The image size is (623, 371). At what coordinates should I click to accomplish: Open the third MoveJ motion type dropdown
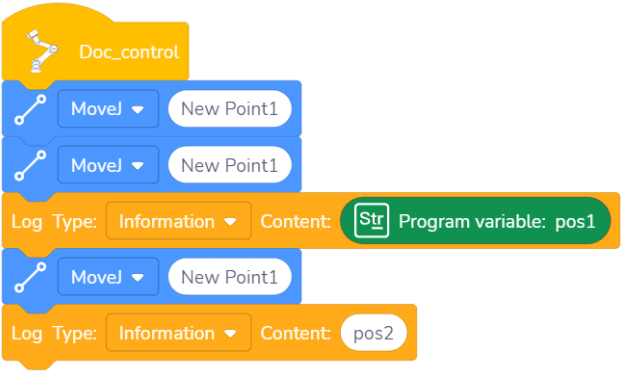click(108, 277)
